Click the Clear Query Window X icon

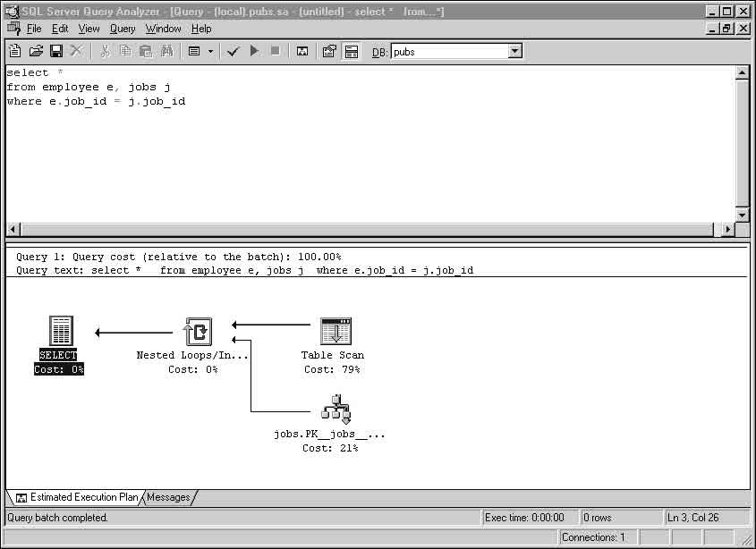pyautogui.click(x=76, y=51)
